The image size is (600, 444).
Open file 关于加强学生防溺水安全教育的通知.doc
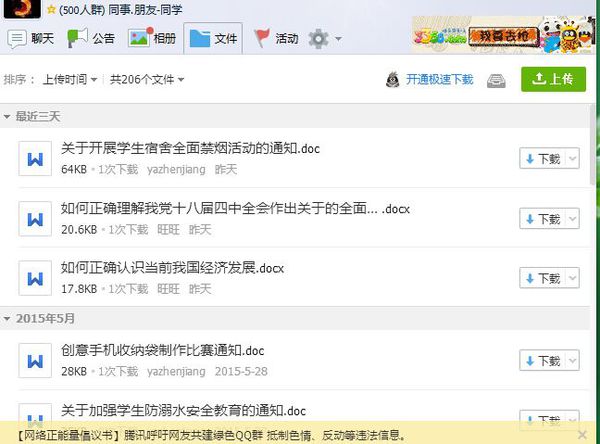tap(183, 411)
